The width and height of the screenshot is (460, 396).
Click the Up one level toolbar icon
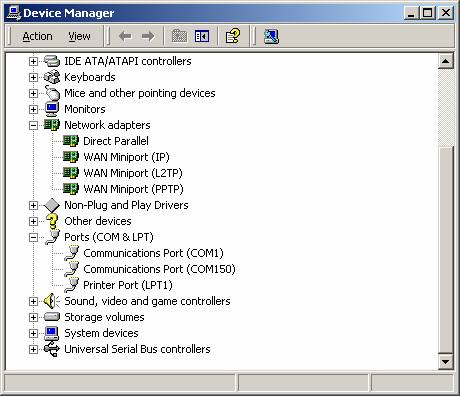pyautogui.click(x=179, y=36)
